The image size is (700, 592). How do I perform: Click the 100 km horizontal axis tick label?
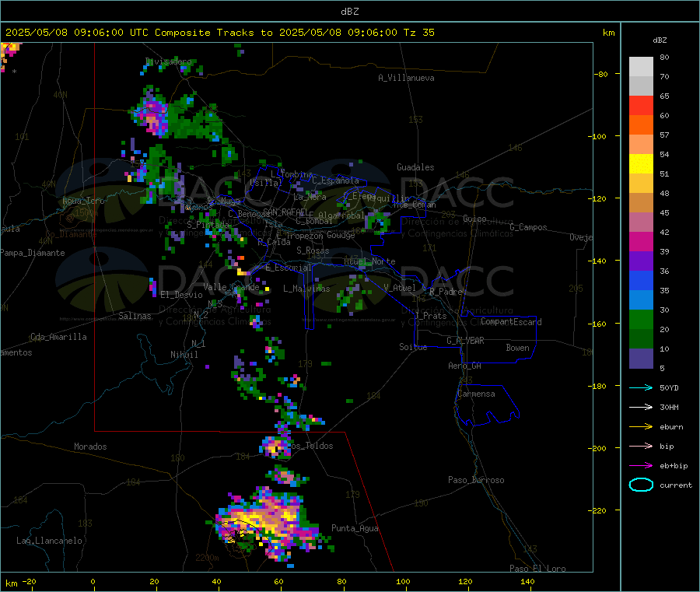(x=403, y=581)
